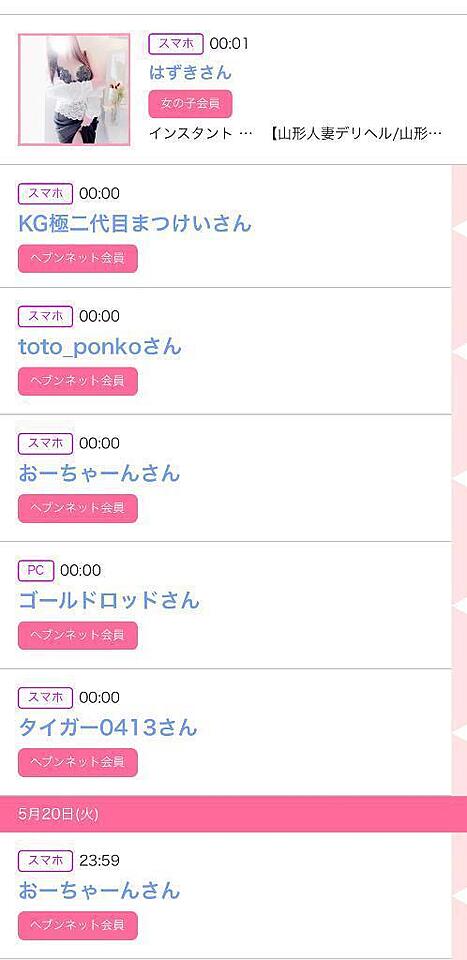The image size is (467, 960).
Task: Click the 女の子会員 badge
Action: pos(190,103)
